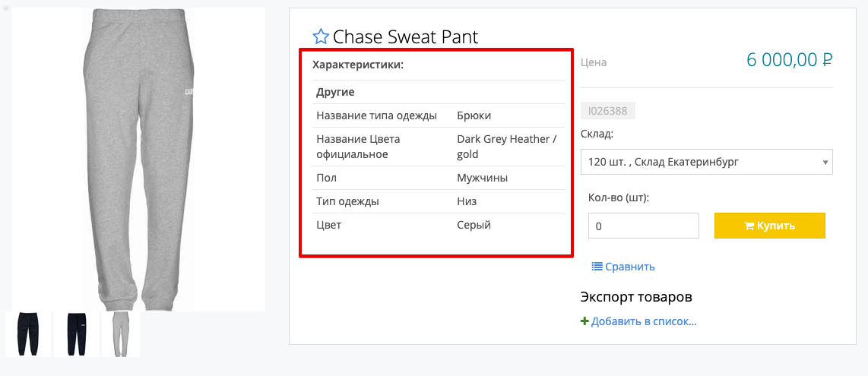Select the grey pants thumbnail
Viewport: 868px width, 376px height.
pyautogui.click(x=121, y=334)
